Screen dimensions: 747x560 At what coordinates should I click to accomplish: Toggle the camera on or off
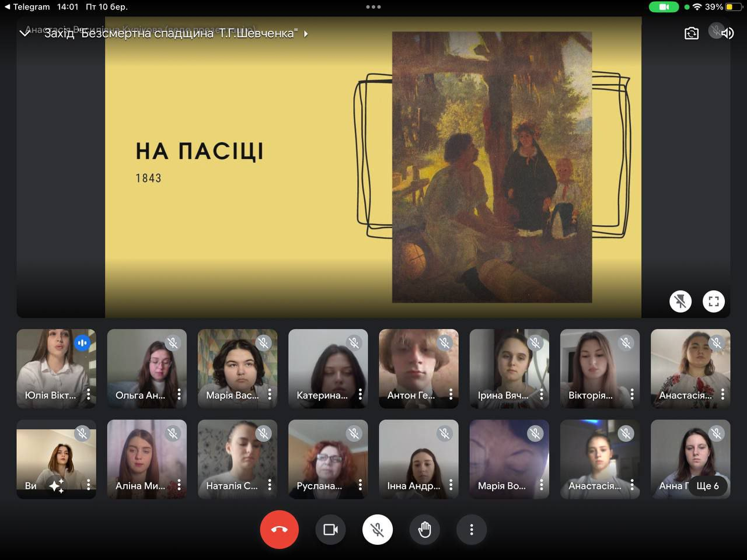330,530
